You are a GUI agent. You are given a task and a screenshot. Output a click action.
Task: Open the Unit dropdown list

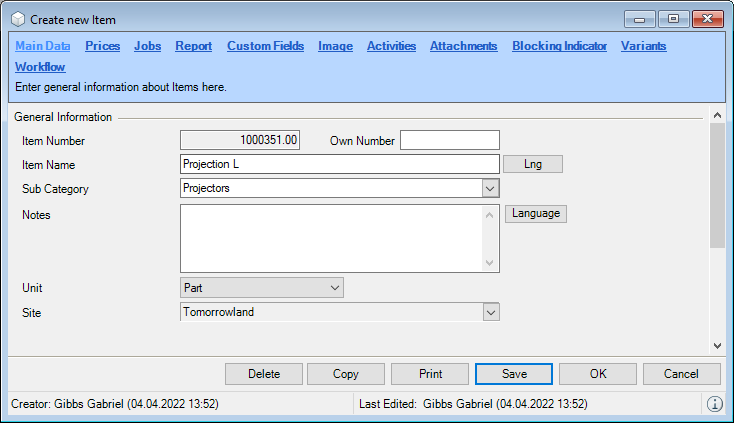(x=334, y=288)
